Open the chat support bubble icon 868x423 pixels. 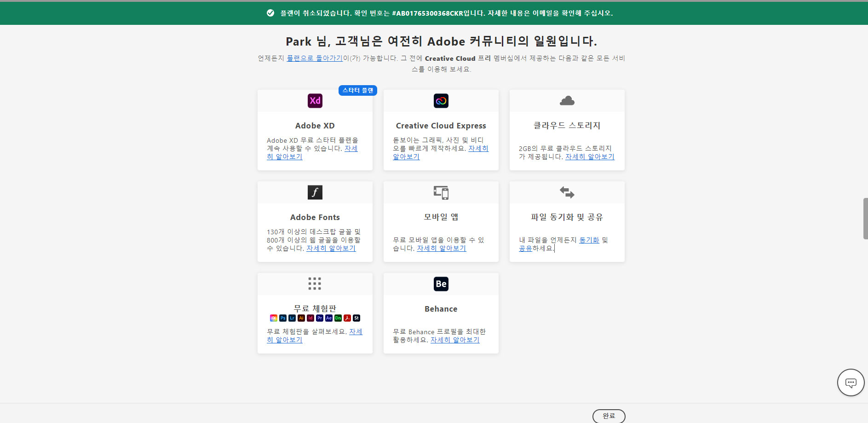(851, 382)
